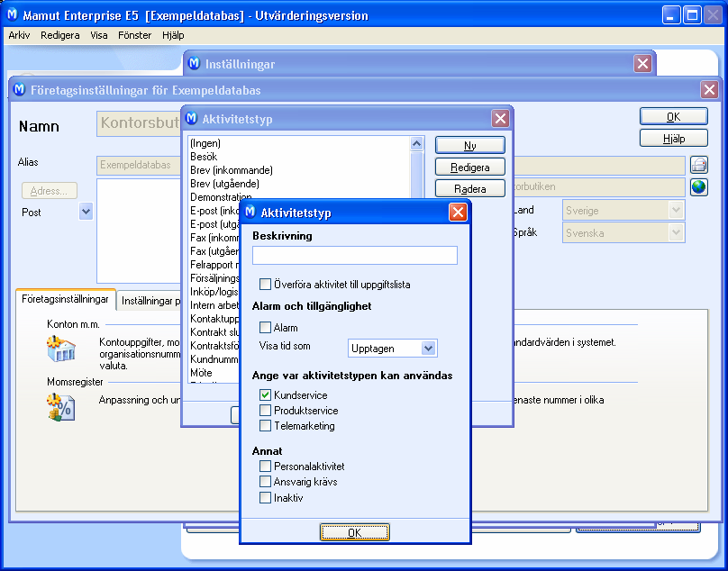The image size is (728, 571).
Task: Minimize the Mamut Enterprise main window
Action: (670, 15)
